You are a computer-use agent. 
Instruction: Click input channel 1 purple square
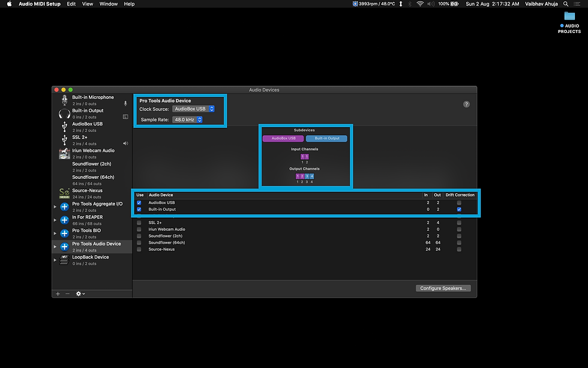click(302, 157)
